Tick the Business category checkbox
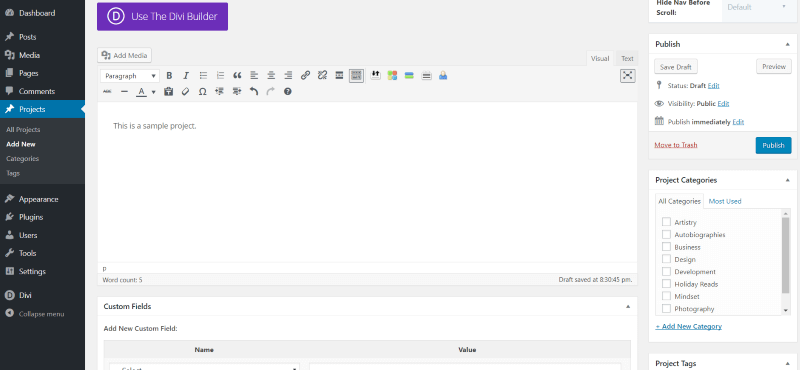Image resolution: width=800 pixels, height=370 pixels. pos(666,246)
